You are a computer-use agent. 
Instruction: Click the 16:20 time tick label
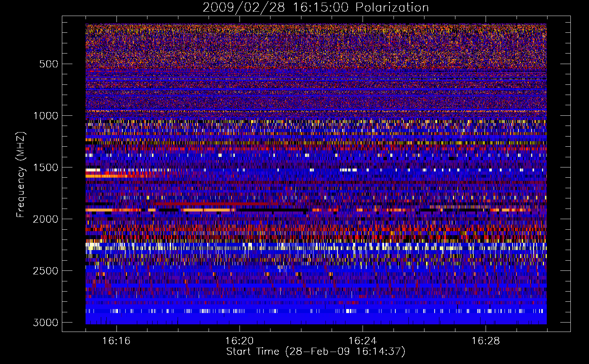[239, 341]
